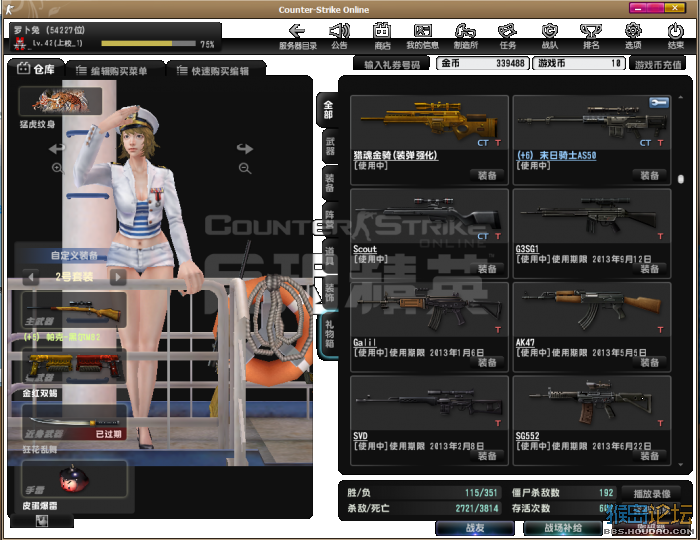The height and width of the screenshot is (540, 700).
Task: Equip the AK47 rifle
Action: tap(649, 362)
